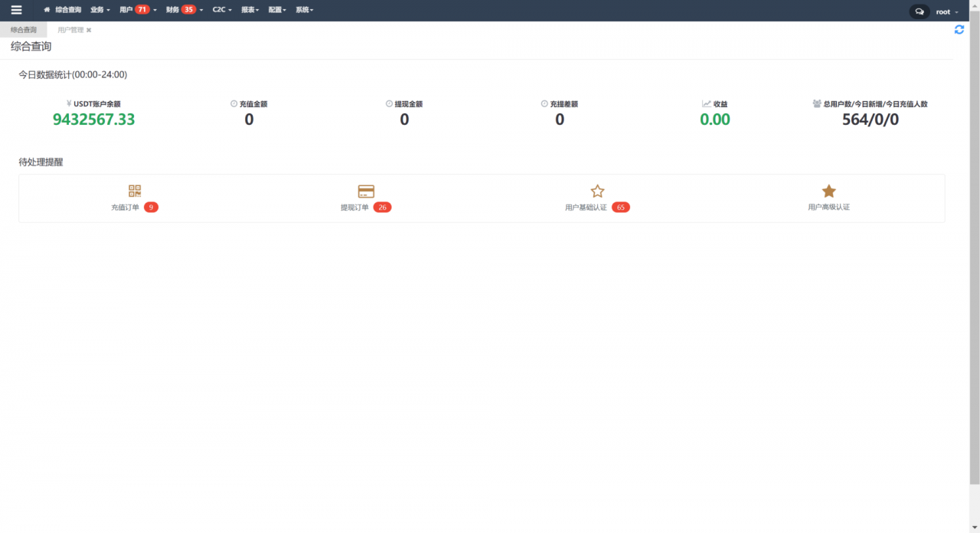The width and height of the screenshot is (980, 533).
Task: Expand the 业务 dropdown menu
Action: tap(100, 10)
